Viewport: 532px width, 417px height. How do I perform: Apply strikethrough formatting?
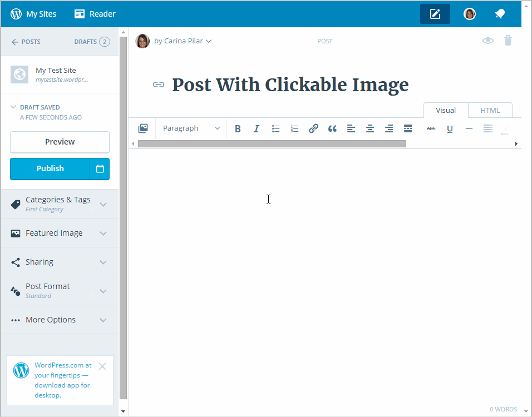431,128
